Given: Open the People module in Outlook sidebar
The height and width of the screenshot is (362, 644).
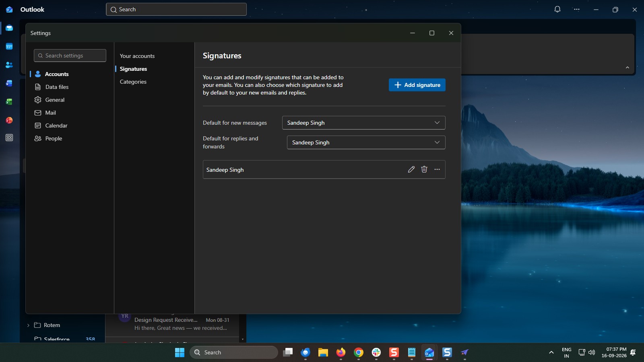Looking at the screenshot, I should click(x=9, y=65).
